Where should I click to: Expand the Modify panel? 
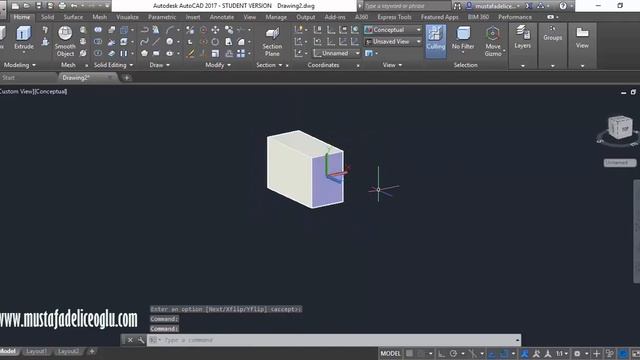pyautogui.click(x=218, y=65)
